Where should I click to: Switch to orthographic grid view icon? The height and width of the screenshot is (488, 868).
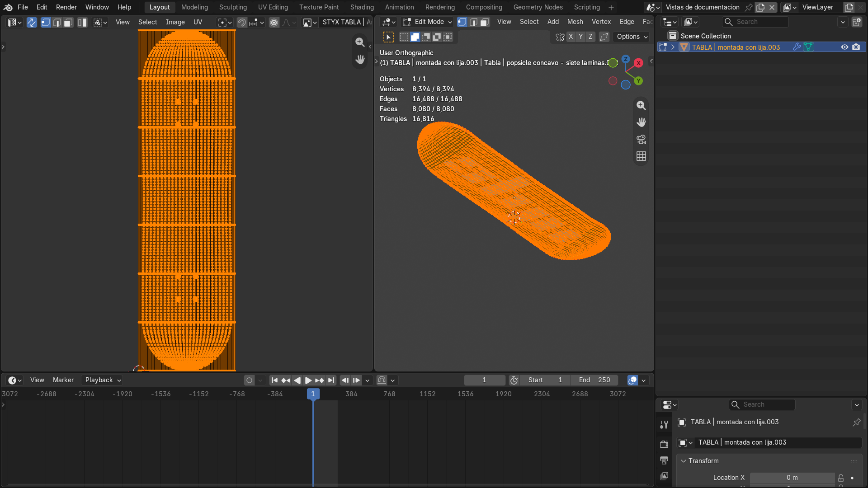coord(641,156)
